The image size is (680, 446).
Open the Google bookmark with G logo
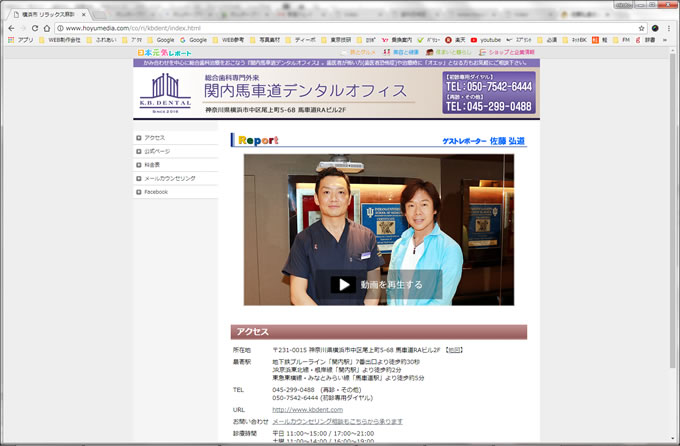193,40
